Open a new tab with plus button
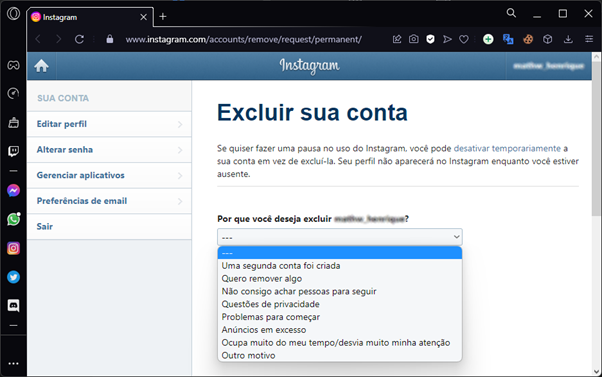Viewport: 602px width, 377px height. [163, 17]
